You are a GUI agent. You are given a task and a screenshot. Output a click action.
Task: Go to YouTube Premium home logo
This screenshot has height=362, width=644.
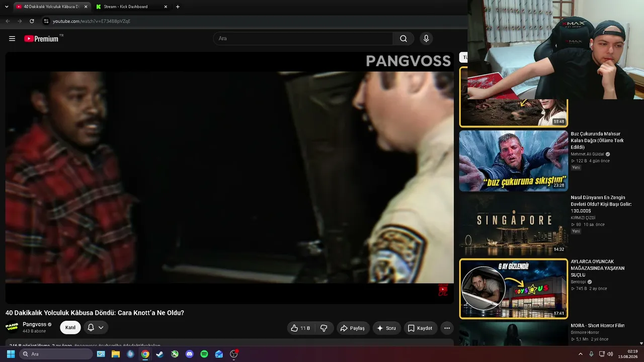(42, 39)
